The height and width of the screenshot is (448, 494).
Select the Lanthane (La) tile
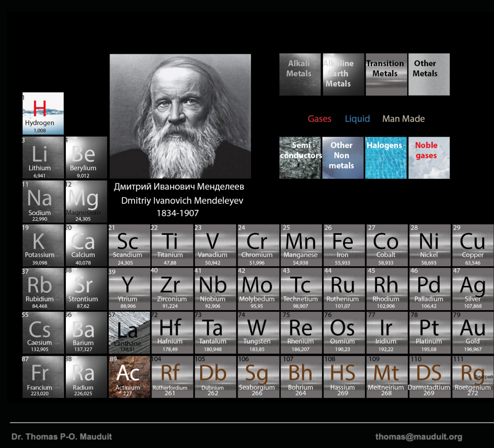[128, 332]
